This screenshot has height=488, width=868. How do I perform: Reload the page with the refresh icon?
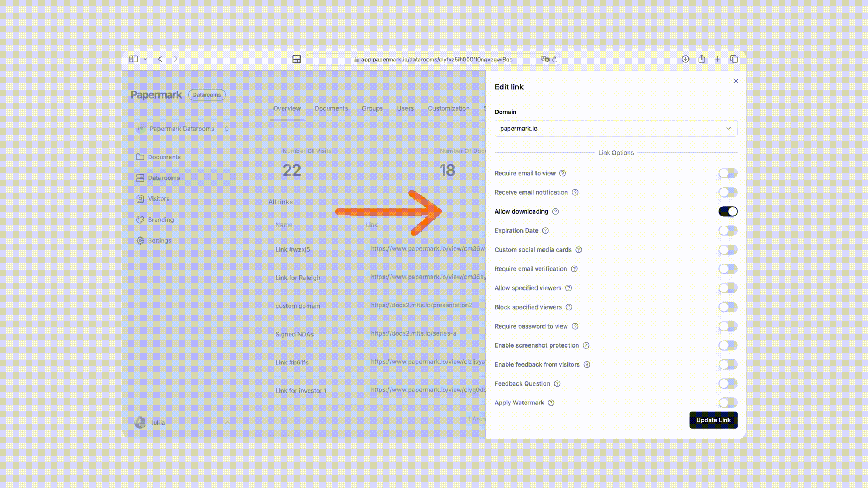point(554,60)
